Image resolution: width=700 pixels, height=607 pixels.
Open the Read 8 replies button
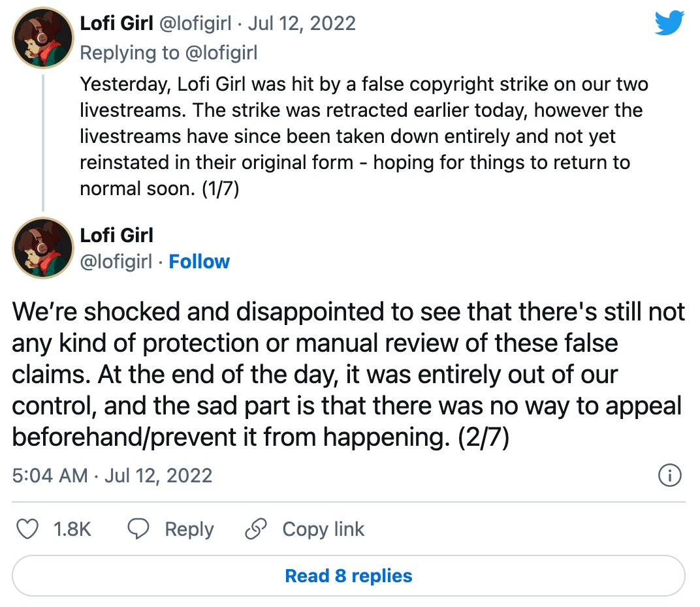tap(349, 576)
